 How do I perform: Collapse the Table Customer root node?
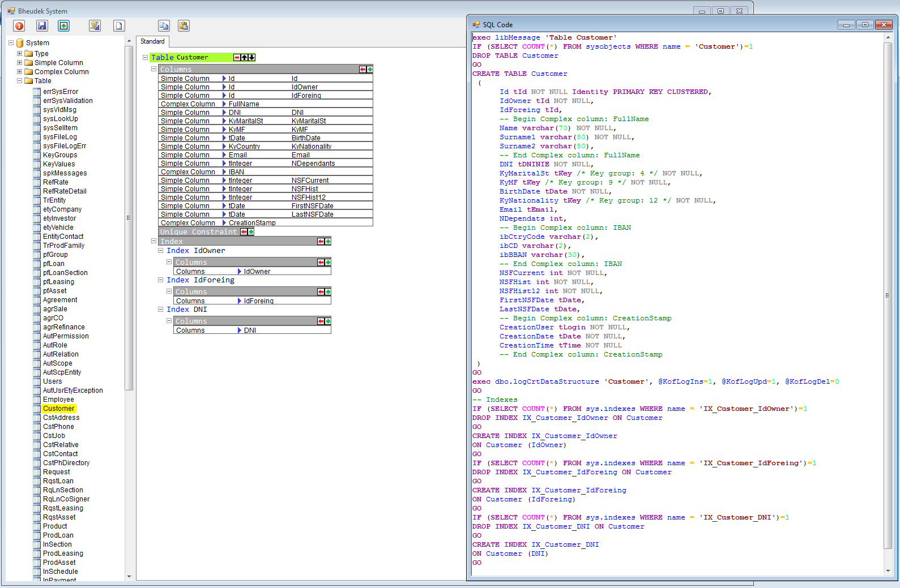145,57
